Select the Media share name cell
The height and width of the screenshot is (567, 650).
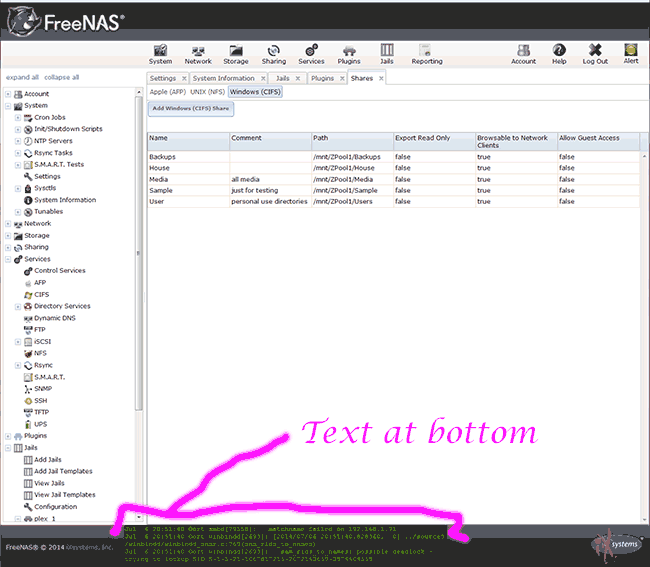click(x=189, y=179)
